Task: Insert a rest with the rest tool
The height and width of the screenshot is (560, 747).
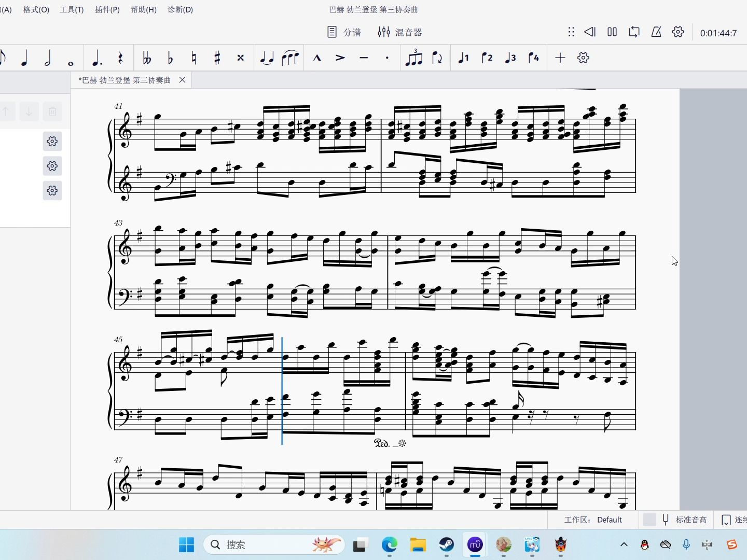Action: pyautogui.click(x=120, y=58)
